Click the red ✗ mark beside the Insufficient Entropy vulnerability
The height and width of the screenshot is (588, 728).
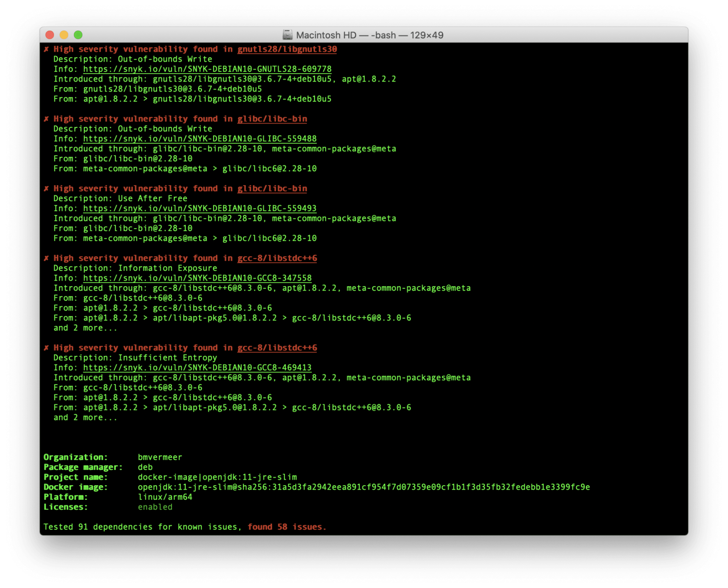tap(46, 348)
